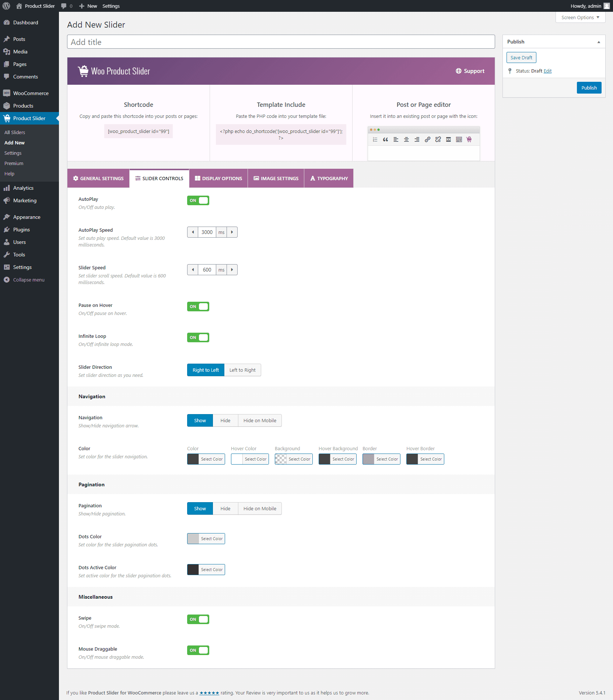Viewport: 613px width, 700px height.
Task: Click the Add title input field
Action: pyautogui.click(x=281, y=42)
